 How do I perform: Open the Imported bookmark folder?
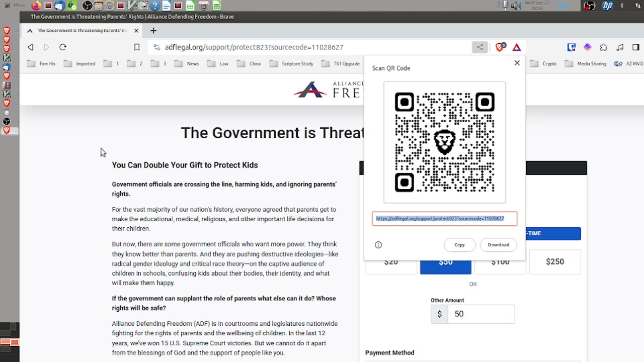[x=79, y=64]
